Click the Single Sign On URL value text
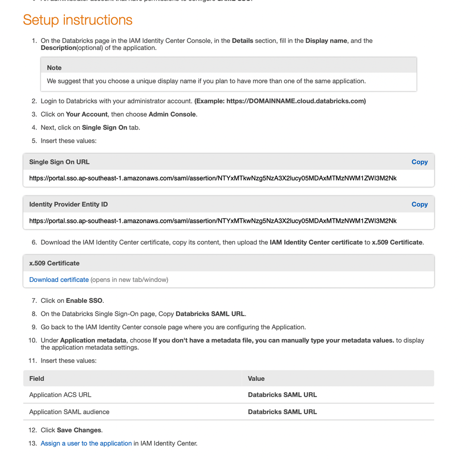The image size is (476, 459). pyautogui.click(x=213, y=178)
